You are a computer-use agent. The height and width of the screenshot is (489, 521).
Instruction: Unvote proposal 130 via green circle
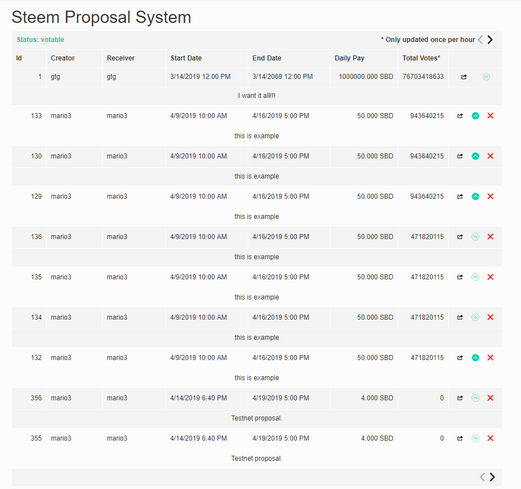pos(476,156)
